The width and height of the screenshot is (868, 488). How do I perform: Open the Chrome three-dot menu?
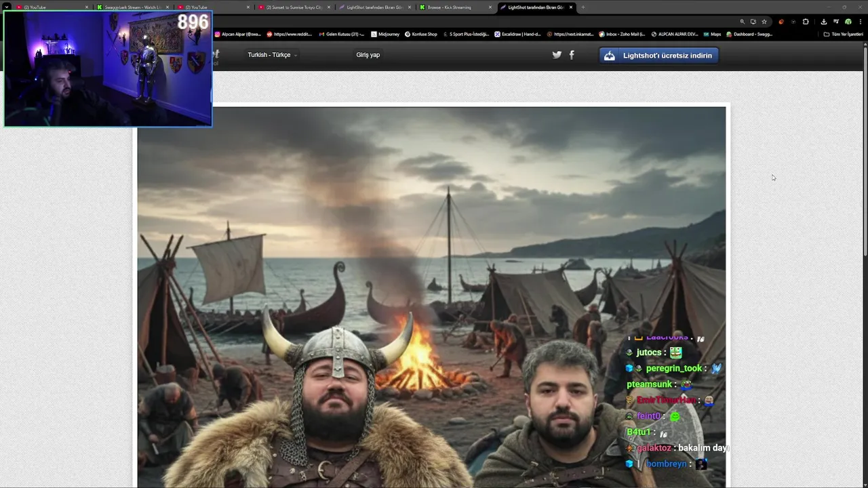pyautogui.click(x=859, y=22)
